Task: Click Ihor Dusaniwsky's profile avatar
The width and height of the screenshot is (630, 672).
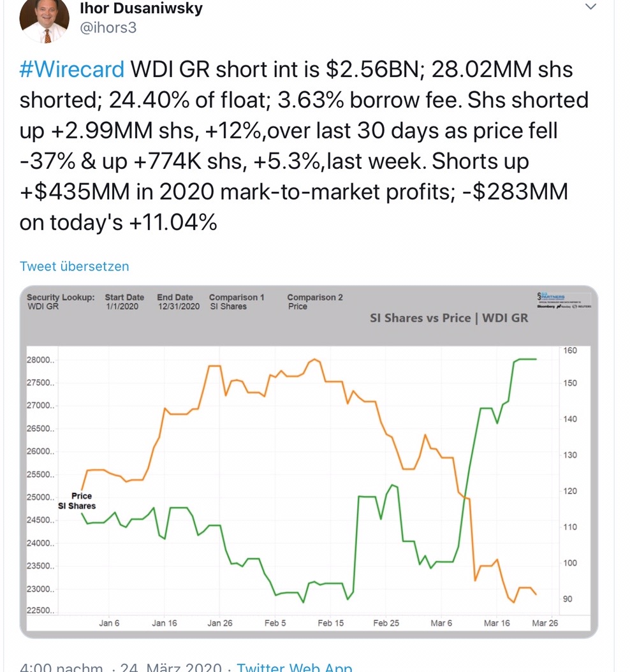Action: [45, 20]
